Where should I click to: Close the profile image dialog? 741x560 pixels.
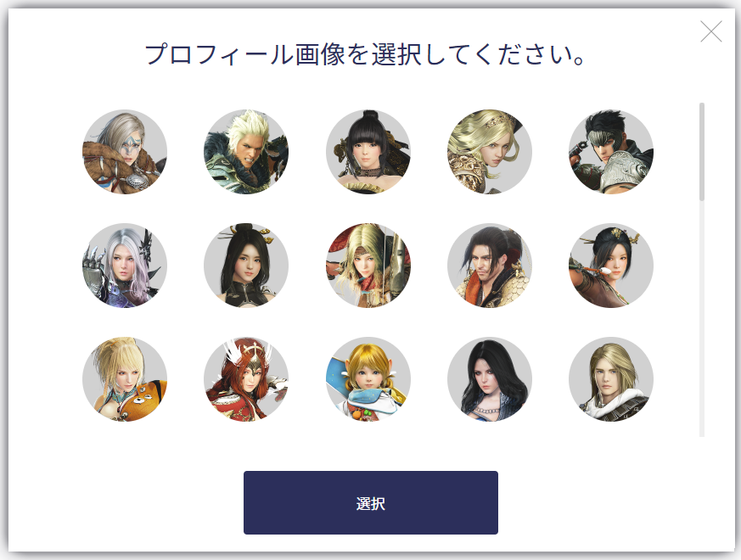click(x=710, y=31)
